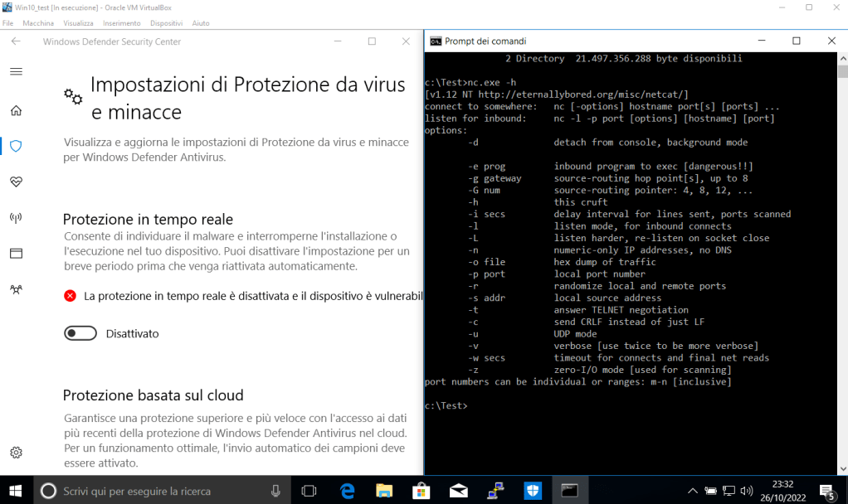The width and height of the screenshot is (848, 504).
Task: Open Device health heart icon in sidebar
Action: pos(16,182)
